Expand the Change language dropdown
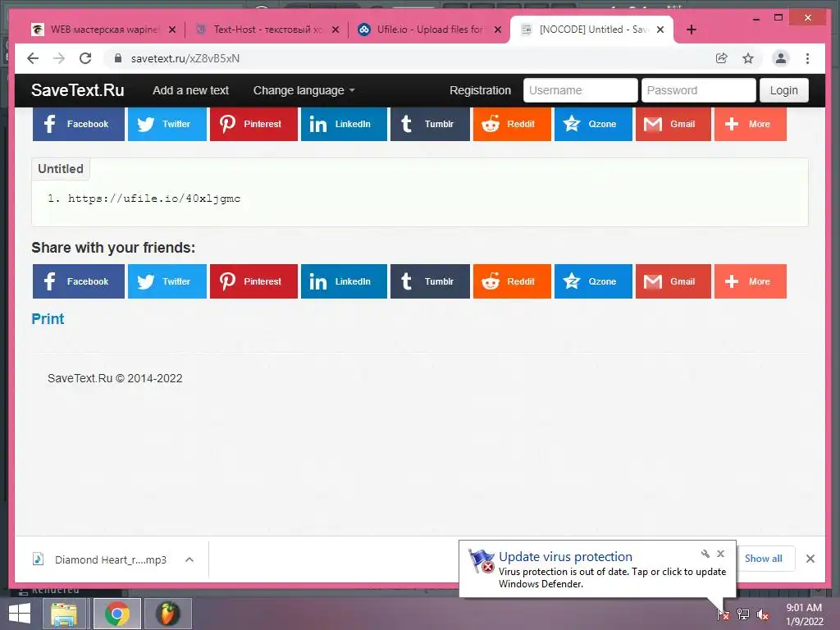Screen dimensions: 840x630 (304, 90)
